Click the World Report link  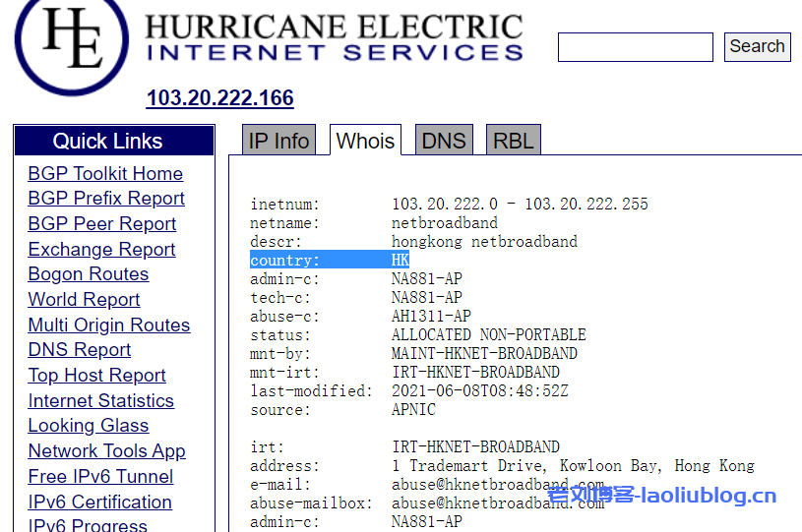(x=84, y=300)
